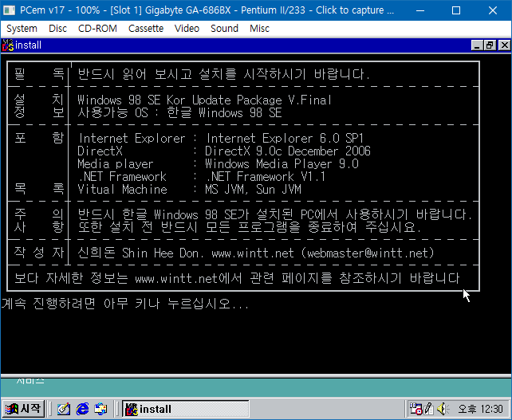This screenshot has height=420, width=512.
Task: Click the '신희돈 Shin Hee Don.' author name
Action: click(x=140, y=253)
